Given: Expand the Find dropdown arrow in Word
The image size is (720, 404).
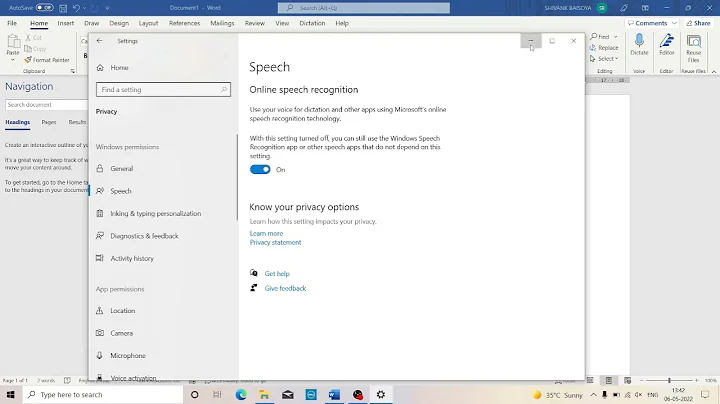Looking at the screenshot, I should (615, 37).
